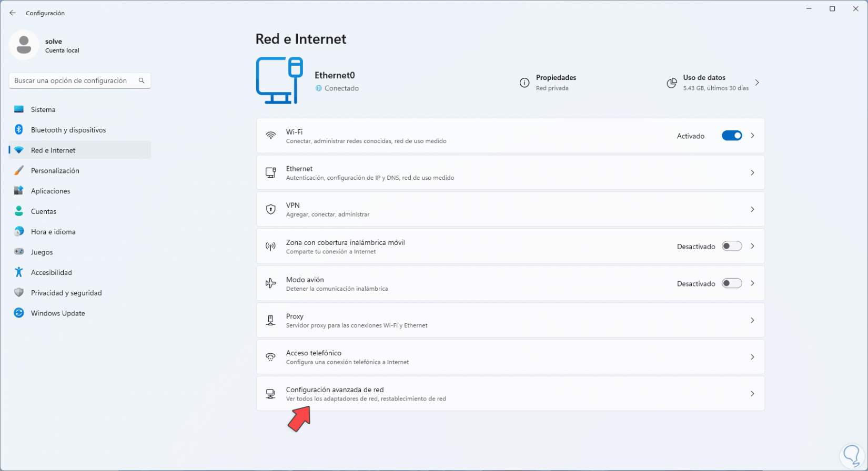Screen dimensions: 868x471
Task: Enable the Modo avión toggle
Action: click(x=732, y=283)
